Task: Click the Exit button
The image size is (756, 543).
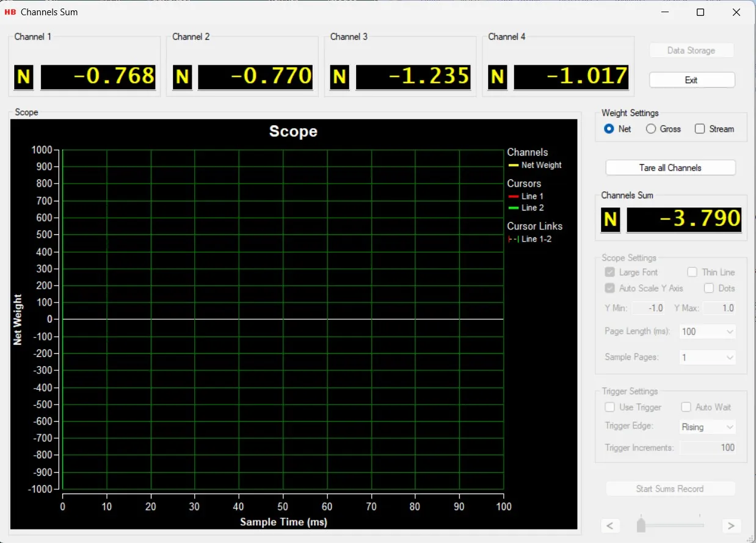Action: 691,80
